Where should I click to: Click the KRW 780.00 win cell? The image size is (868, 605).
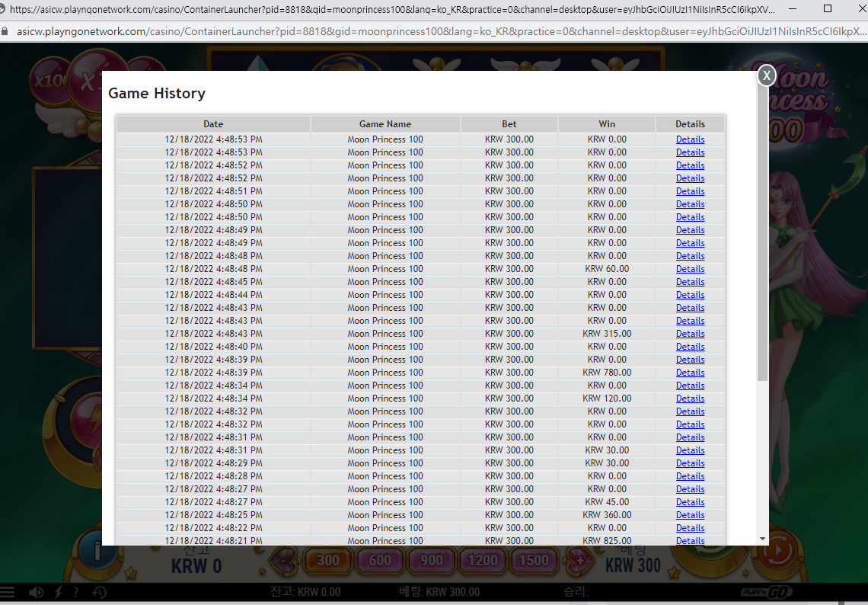click(607, 373)
